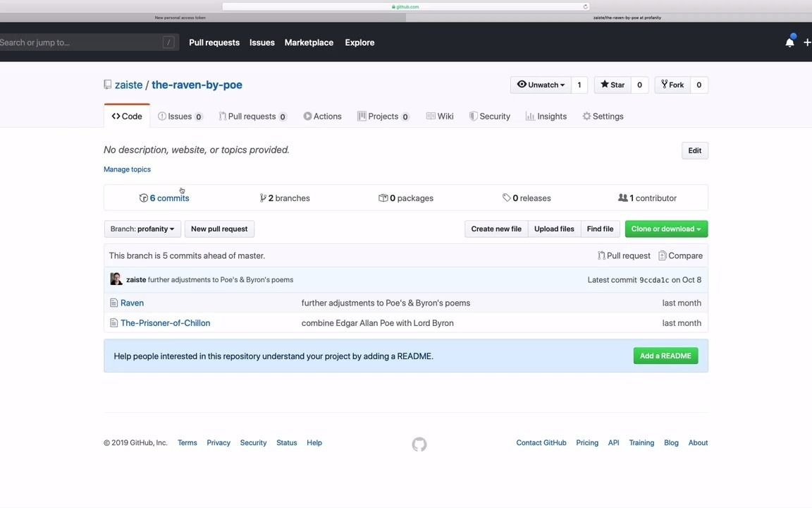Open the footer API link
812x508 pixels.
pyautogui.click(x=614, y=442)
